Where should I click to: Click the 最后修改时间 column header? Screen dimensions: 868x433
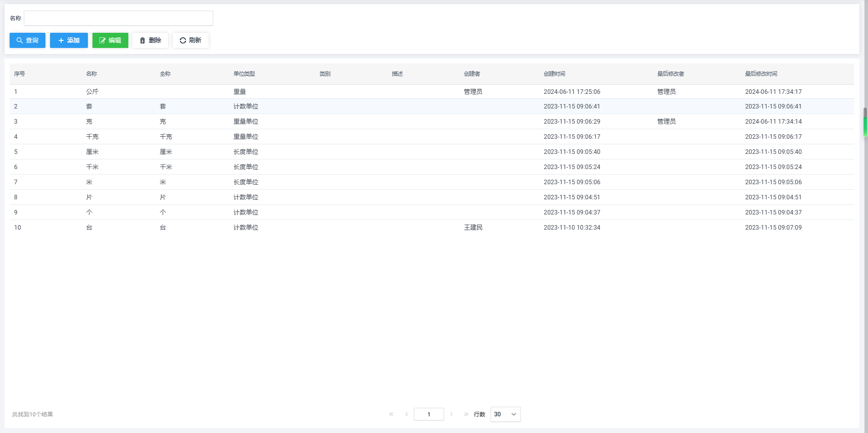click(x=761, y=74)
